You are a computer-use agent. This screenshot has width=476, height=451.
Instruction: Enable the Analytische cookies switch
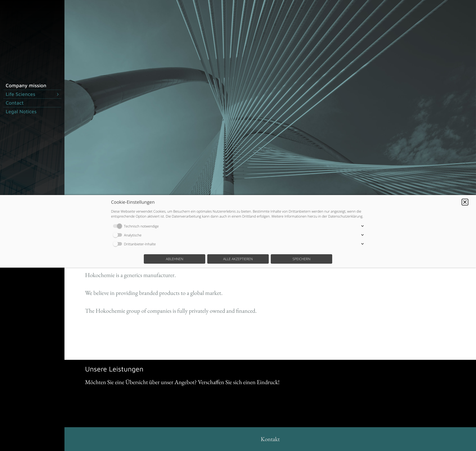coord(118,235)
